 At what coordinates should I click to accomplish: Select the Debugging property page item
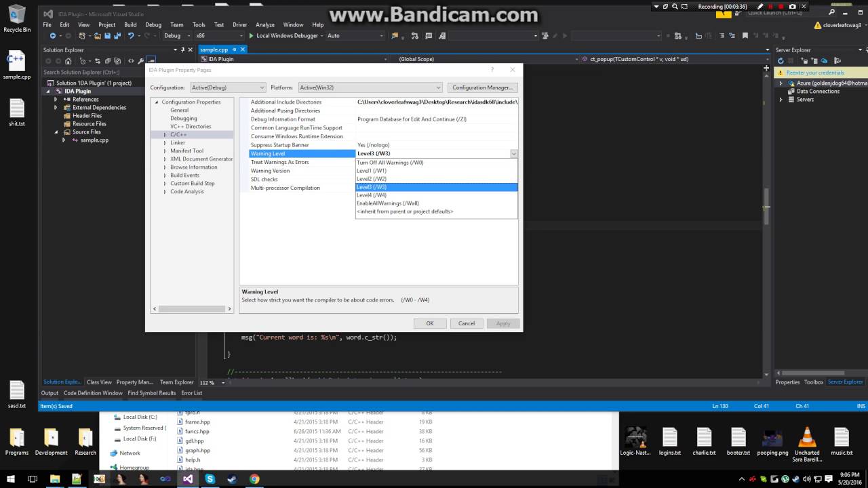[184, 119]
